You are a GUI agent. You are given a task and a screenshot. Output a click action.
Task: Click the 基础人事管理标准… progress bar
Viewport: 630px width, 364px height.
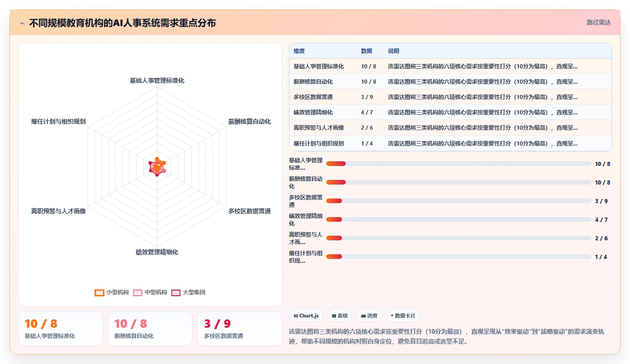458,164
